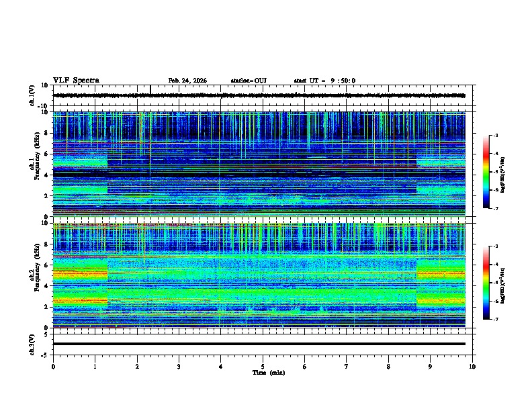This screenshot has width=532, height=411.
Task: Click the "ch.1(V)" waveform axis label
Action: 32,95
